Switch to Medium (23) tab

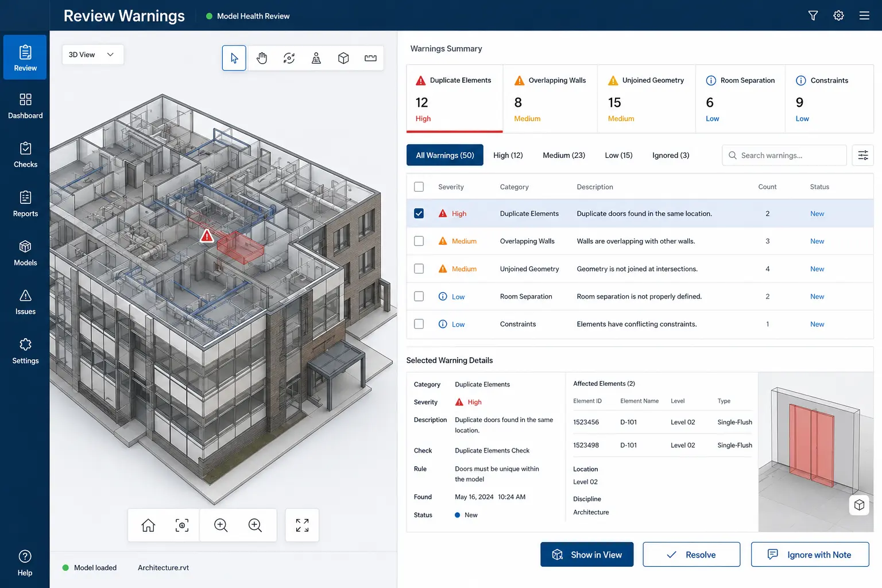click(x=564, y=155)
